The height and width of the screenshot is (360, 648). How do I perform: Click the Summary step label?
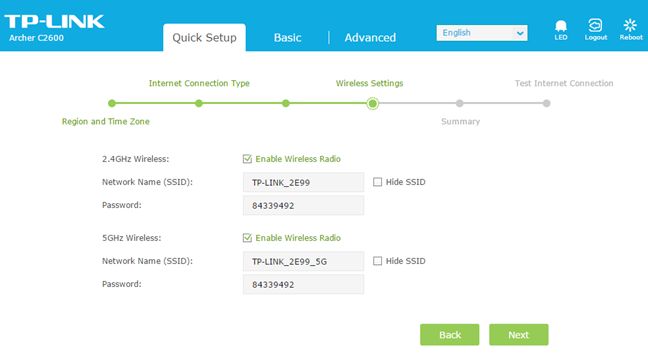click(460, 122)
